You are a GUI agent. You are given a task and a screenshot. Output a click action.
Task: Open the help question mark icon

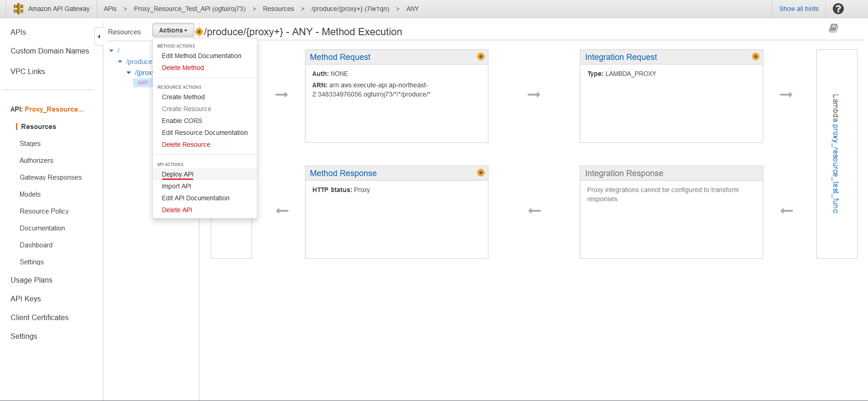pyautogui.click(x=838, y=9)
